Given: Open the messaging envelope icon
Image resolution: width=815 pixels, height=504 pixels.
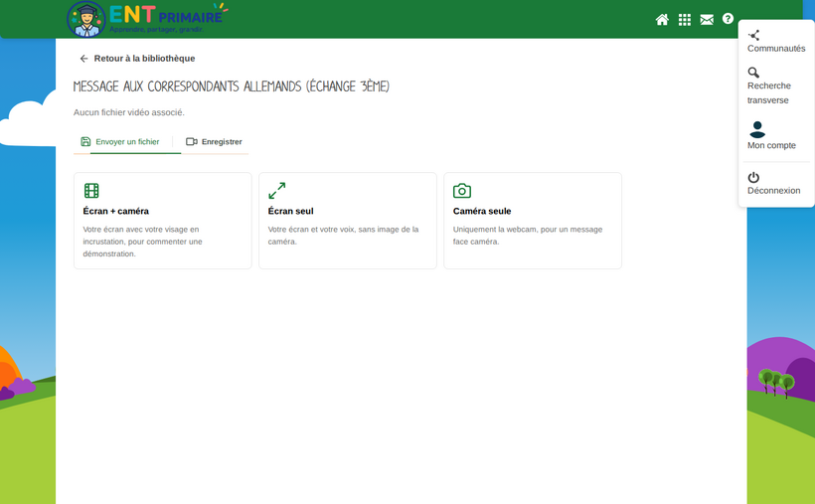Looking at the screenshot, I should (x=707, y=20).
